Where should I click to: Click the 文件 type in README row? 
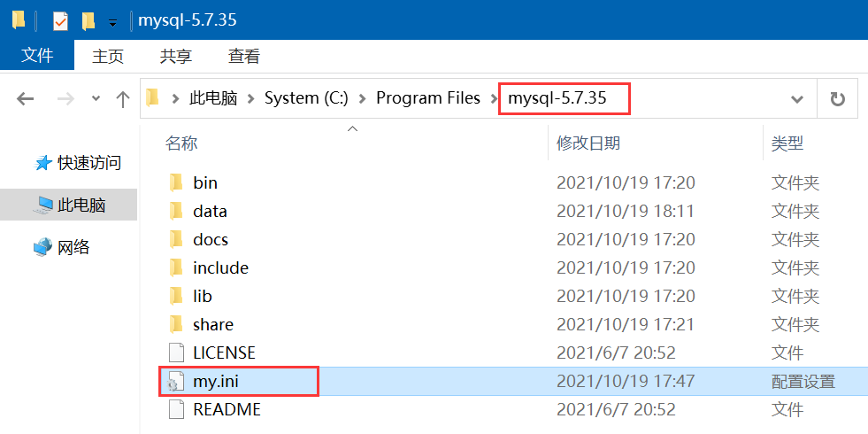tap(787, 409)
